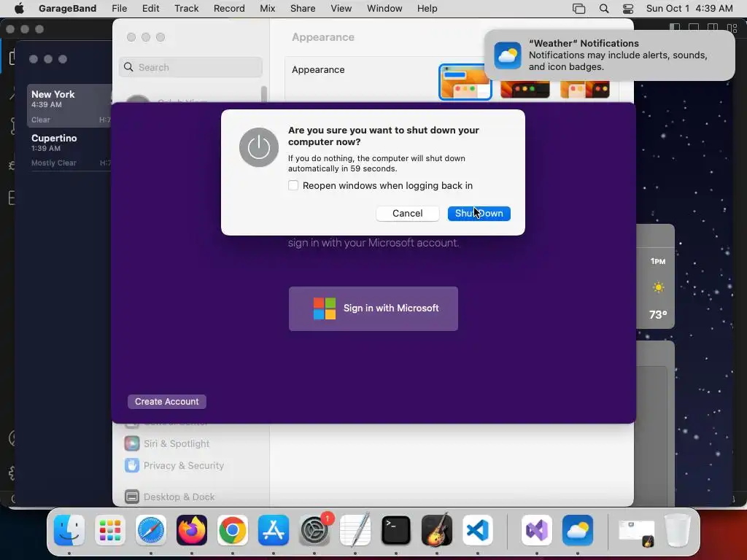Open the Window menu
Image resolution: width=747 pixels, height=560 pixels.
click(x=384, y=8)
